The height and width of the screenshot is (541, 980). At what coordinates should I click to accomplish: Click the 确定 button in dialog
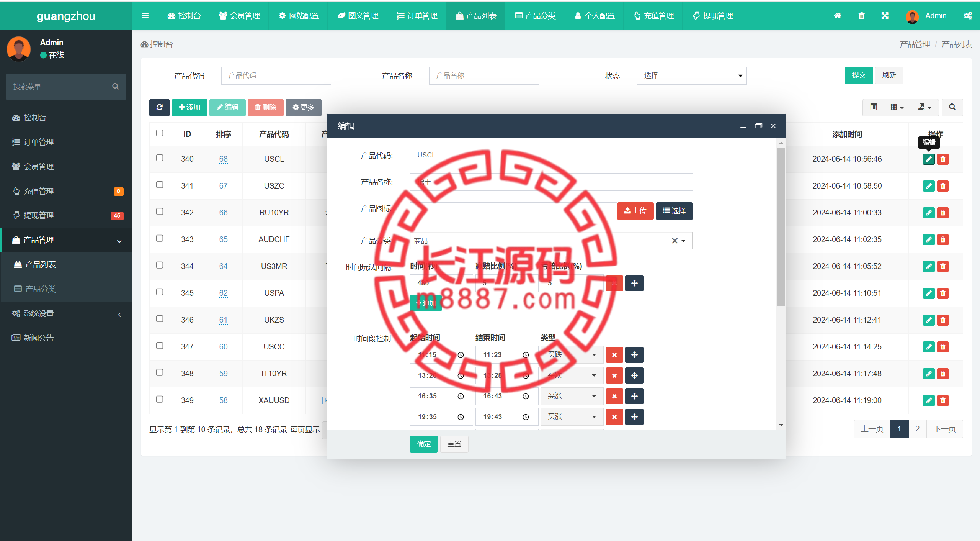(423, 444)
